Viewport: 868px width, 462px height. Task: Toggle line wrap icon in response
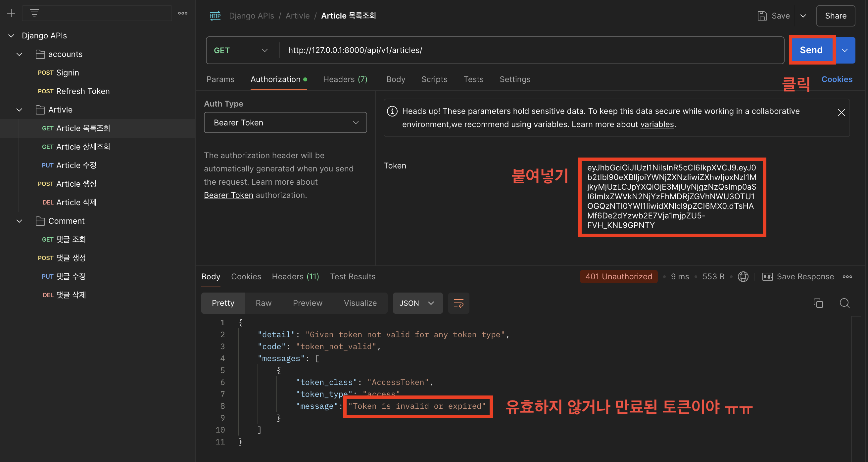coord(458,303)
